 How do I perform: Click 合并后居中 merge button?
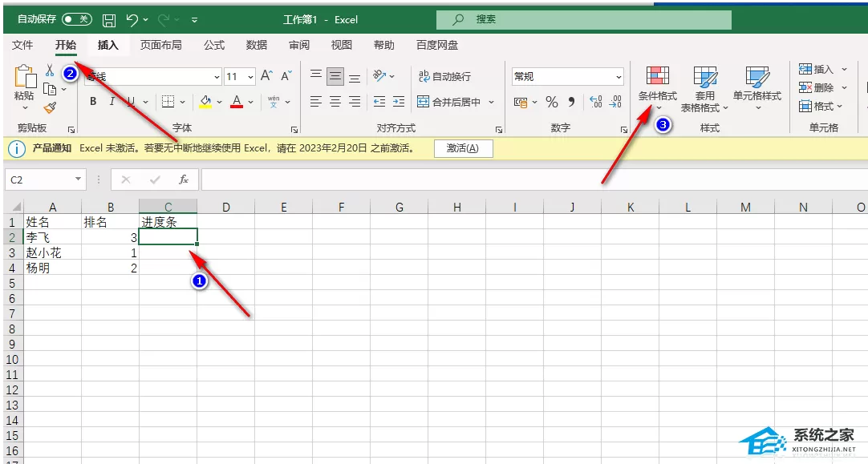click(x=449, y=102)
